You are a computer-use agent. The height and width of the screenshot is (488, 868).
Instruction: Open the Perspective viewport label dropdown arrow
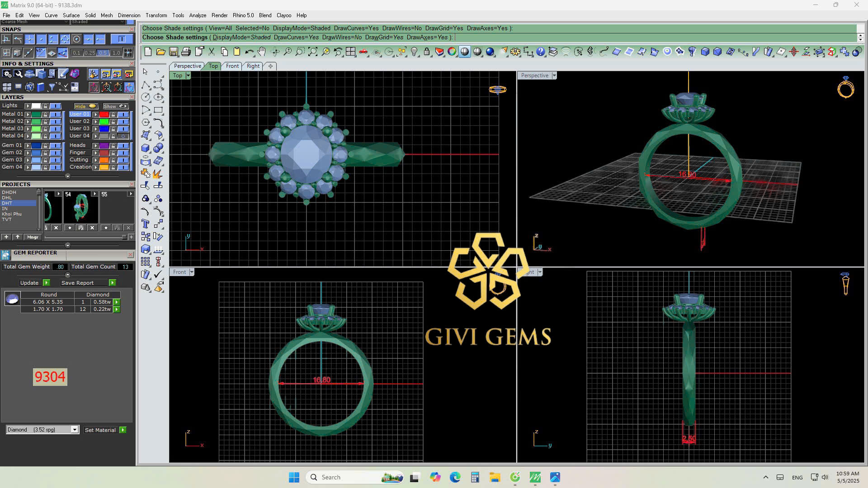(x=554, y=75)
